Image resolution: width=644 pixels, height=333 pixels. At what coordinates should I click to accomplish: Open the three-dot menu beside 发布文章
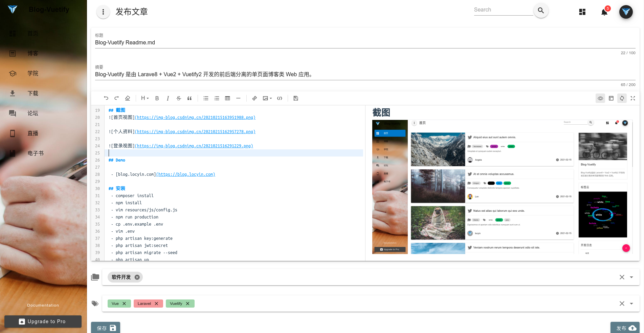coord(103,12)
